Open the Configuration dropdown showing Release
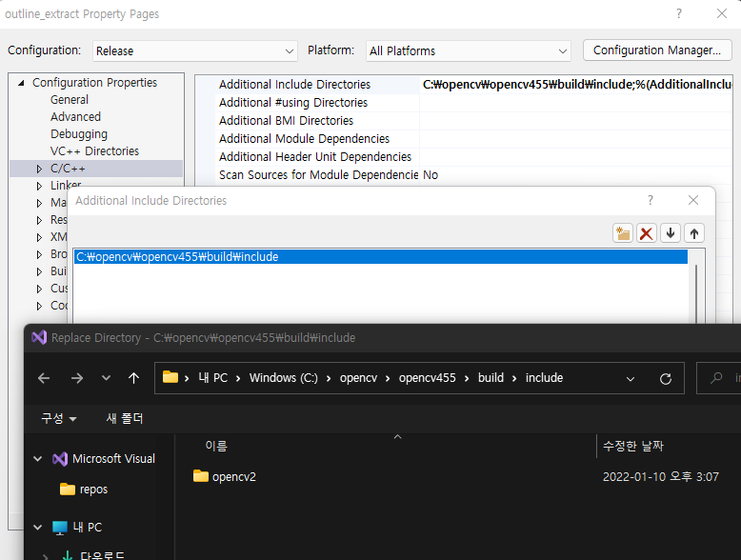This screenshot has width=741, height=560. pyautogui.click(x=194, y=51)
